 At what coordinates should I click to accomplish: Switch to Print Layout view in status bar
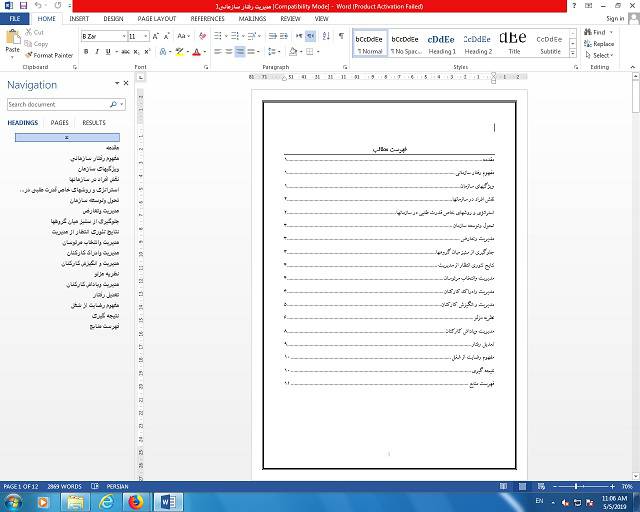(522, 486)
